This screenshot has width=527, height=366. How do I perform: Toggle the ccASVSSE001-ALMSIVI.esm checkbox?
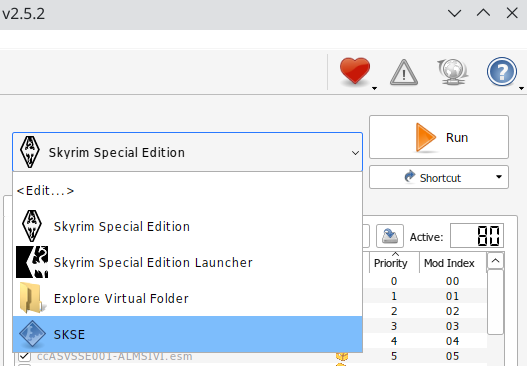24,356
